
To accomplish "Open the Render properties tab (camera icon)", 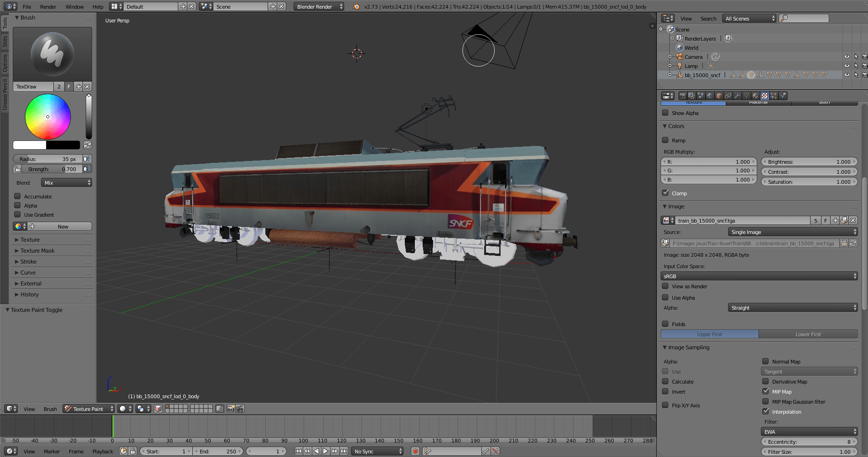I will (682, 96).
